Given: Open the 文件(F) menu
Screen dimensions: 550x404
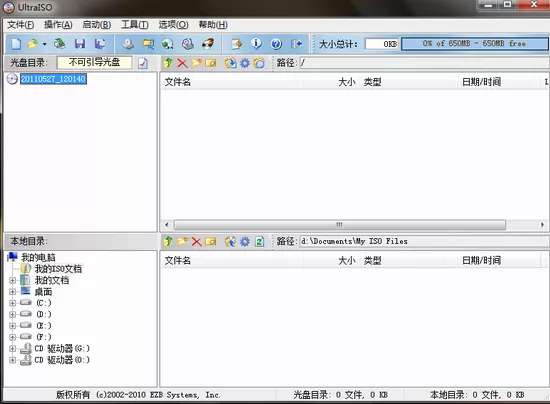Looking at the screenshot, I should coord(21,25).
